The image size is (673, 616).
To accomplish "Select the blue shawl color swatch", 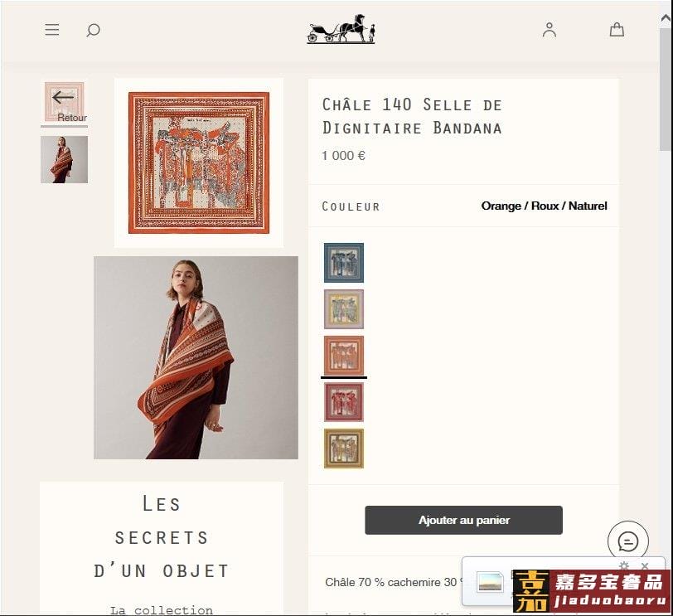I will tap(343, 263).
